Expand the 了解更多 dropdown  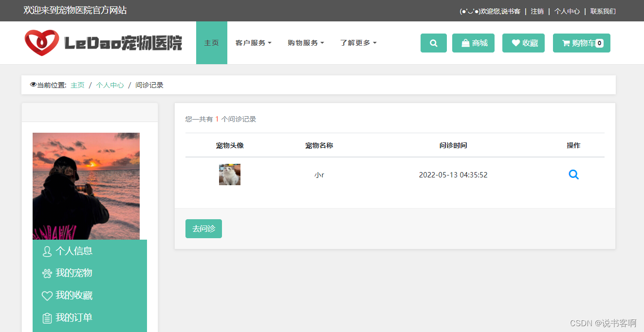(358, 43)
